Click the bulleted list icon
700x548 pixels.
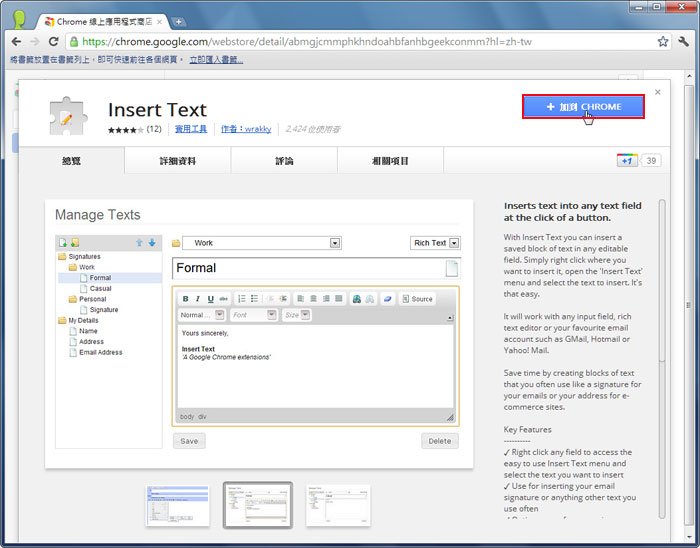click(x=254, y=299)
